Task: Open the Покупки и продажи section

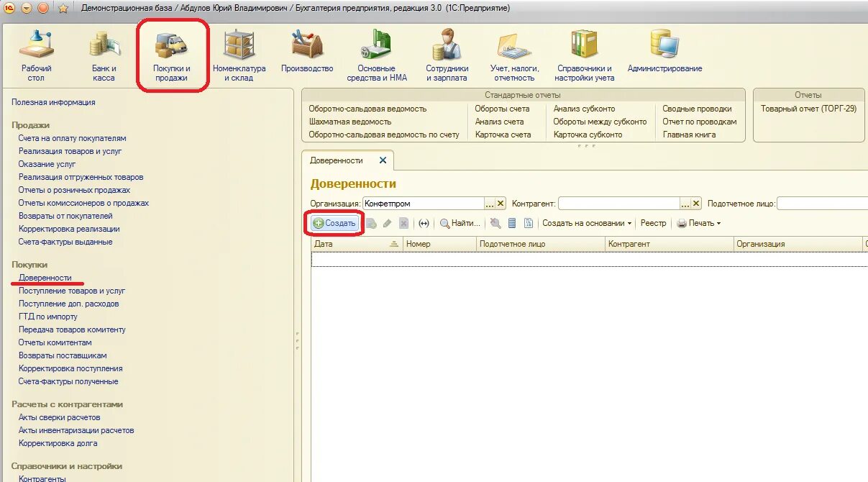Action: pos(172,56)
